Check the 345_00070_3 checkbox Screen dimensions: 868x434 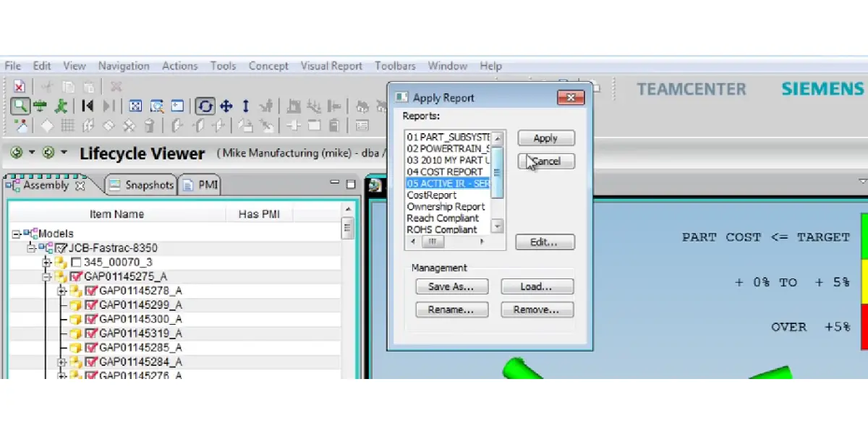coord(76,262)
